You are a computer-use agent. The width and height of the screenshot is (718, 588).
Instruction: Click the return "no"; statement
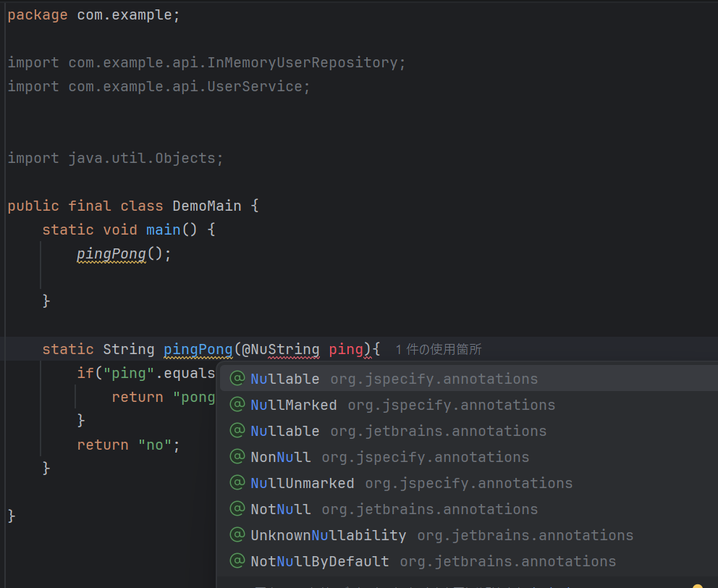point(128,445)
